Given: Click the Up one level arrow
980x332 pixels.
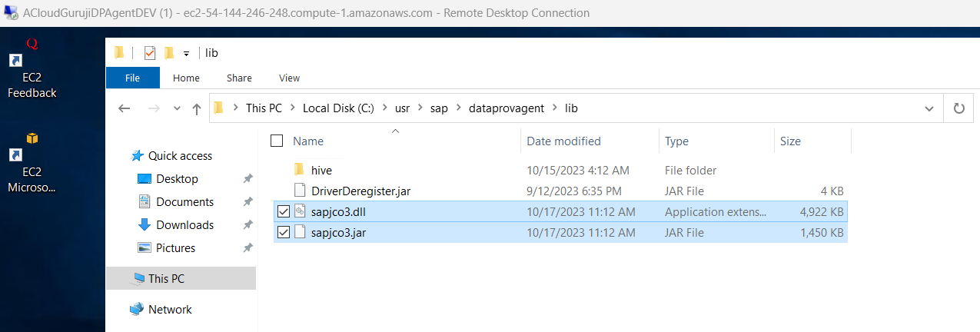Looking at the screenshot, I should click(197, 108).
